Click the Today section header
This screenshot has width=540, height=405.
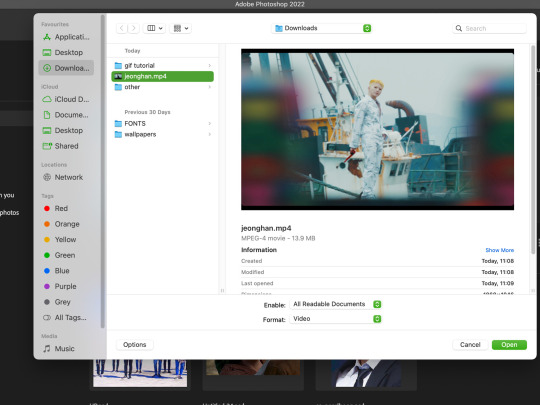132,51
